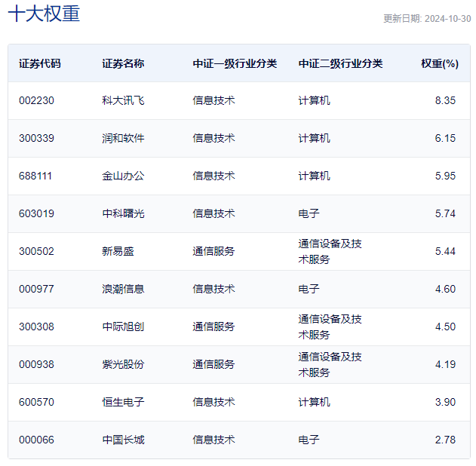The height and width of the screenshot is (466, 476).
Task: Select stock code 000938
Action: pos(36,364)
